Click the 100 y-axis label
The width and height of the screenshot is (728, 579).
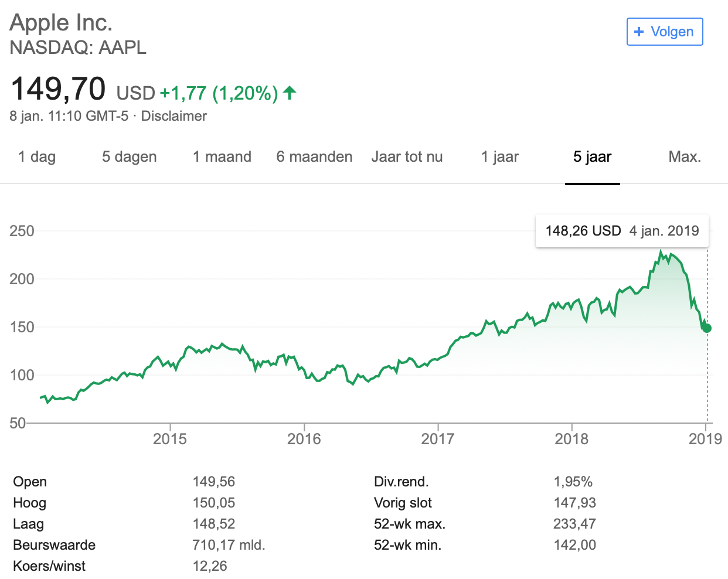(22, 375)
